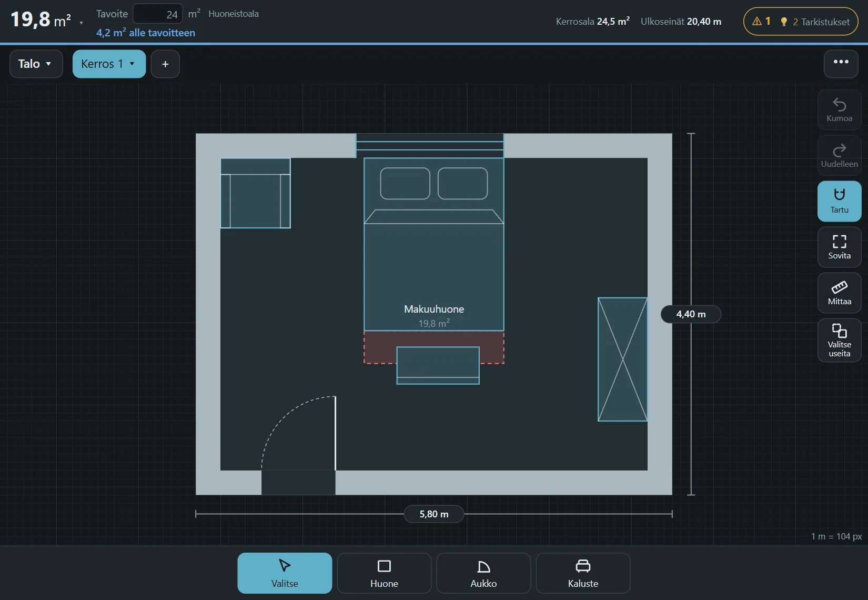Toggle the Tartu snap magnet
868x600 pixels.
point(839,202)
